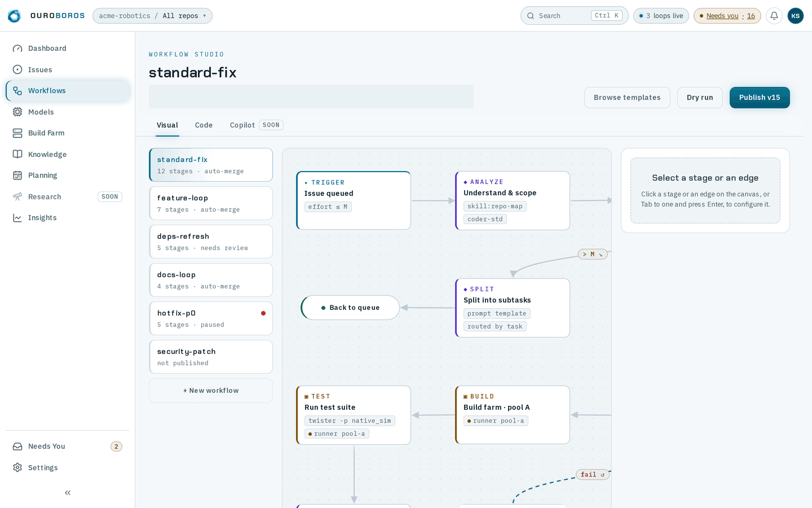Click the Issues circle icon

click(x=17, y=69)
